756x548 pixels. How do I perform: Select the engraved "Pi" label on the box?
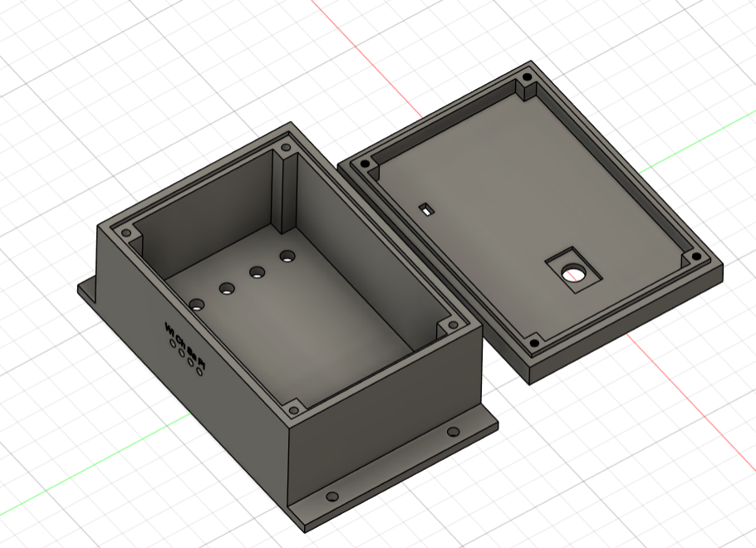[202, 365]
